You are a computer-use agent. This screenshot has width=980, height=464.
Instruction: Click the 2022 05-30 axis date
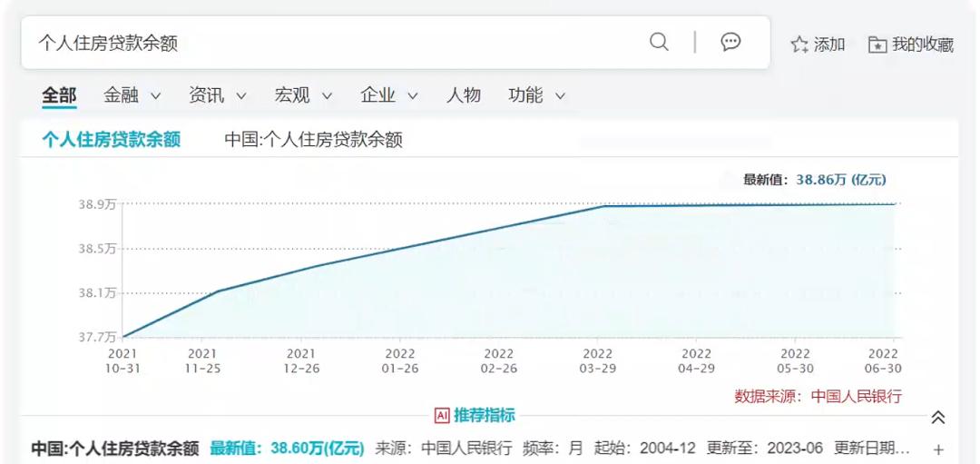point(795,361)
